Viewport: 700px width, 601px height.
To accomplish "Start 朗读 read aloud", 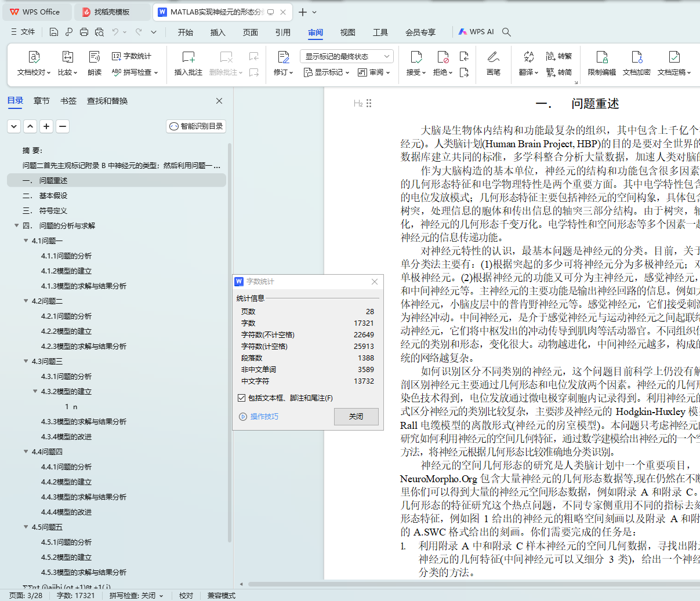I will click(95, 63).
